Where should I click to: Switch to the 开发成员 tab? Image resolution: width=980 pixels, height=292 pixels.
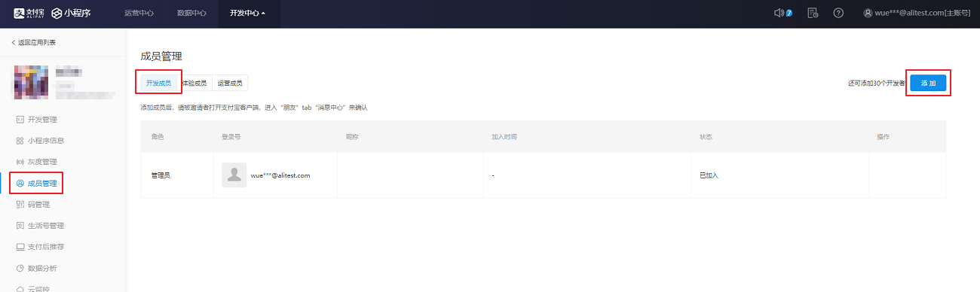click(158, 83)
